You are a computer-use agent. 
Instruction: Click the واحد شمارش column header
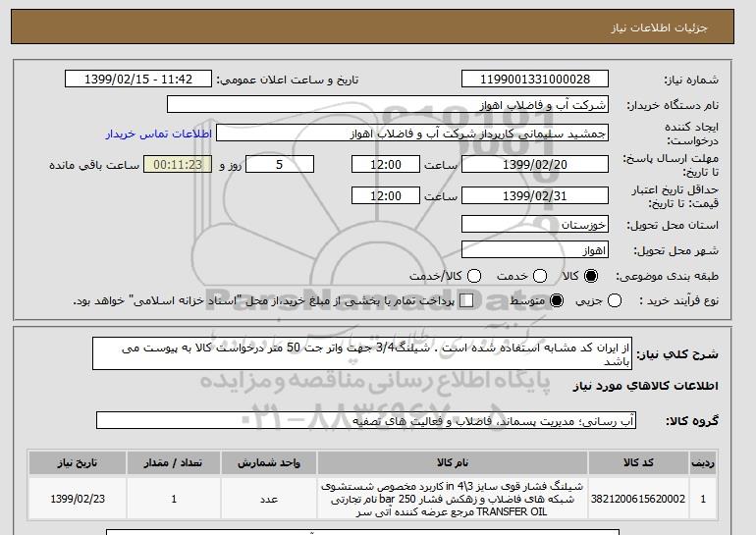click(269, 462)
